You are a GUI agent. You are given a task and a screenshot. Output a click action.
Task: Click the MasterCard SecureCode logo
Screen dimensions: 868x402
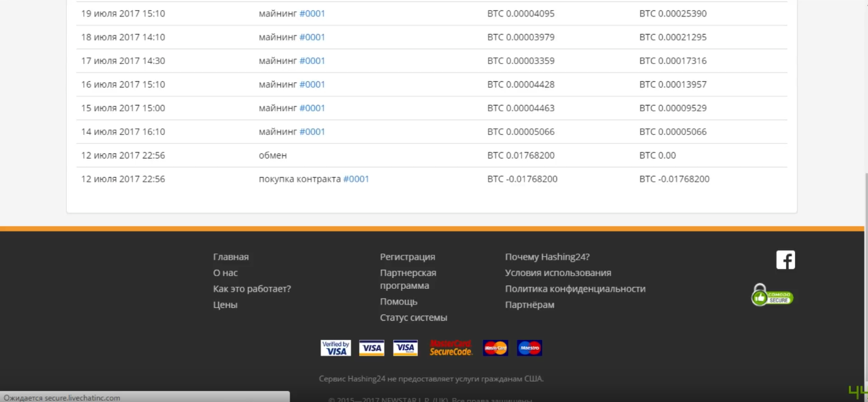(451, 348)
